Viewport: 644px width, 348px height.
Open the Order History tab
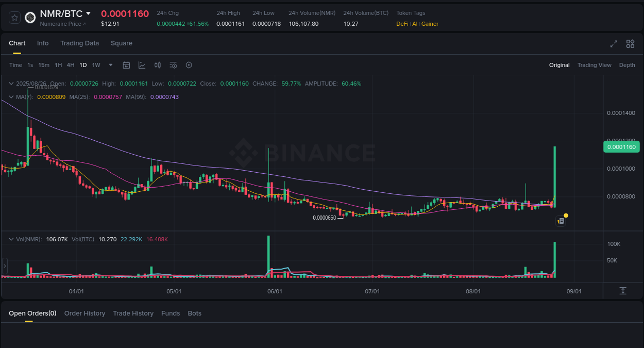[84, 313]
